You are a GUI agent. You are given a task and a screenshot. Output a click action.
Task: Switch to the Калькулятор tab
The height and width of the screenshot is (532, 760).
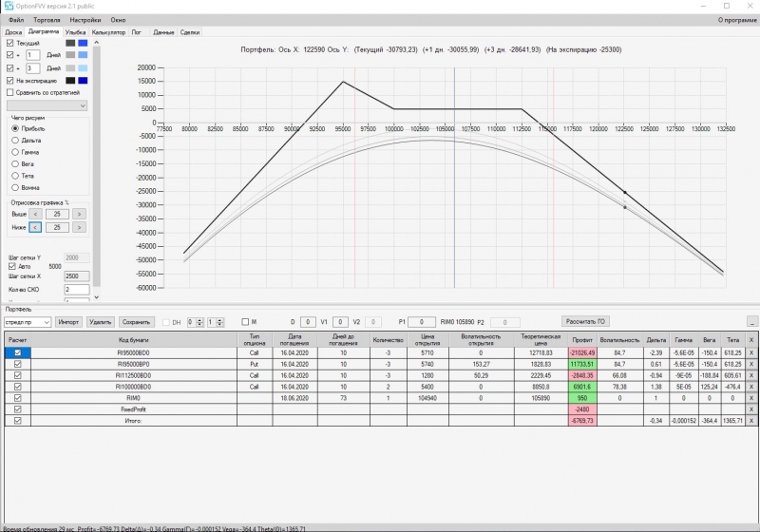click(x=108, y=32)
